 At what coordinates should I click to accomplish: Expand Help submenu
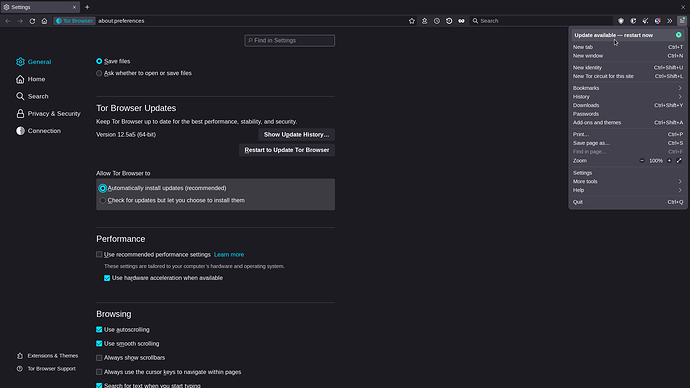coord(628,190)
